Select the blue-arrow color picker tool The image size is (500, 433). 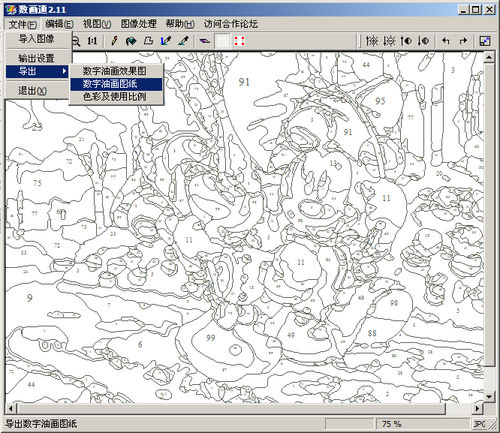(x=166, y=41)
